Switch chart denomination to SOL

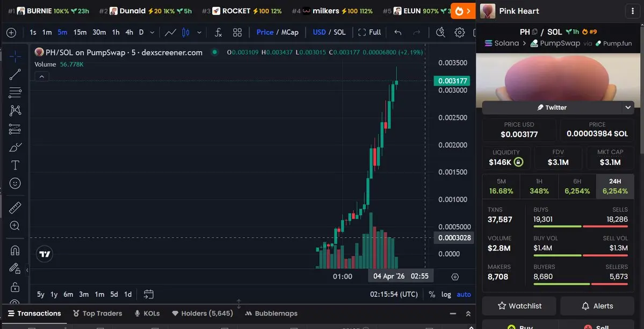(339, 32)
